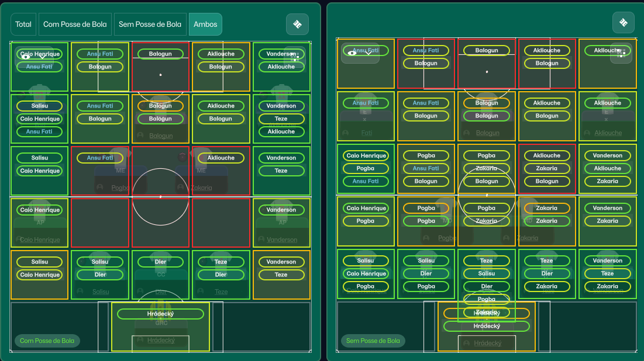Click the Hrádecký link on right pitch goal

click(487, 343)
